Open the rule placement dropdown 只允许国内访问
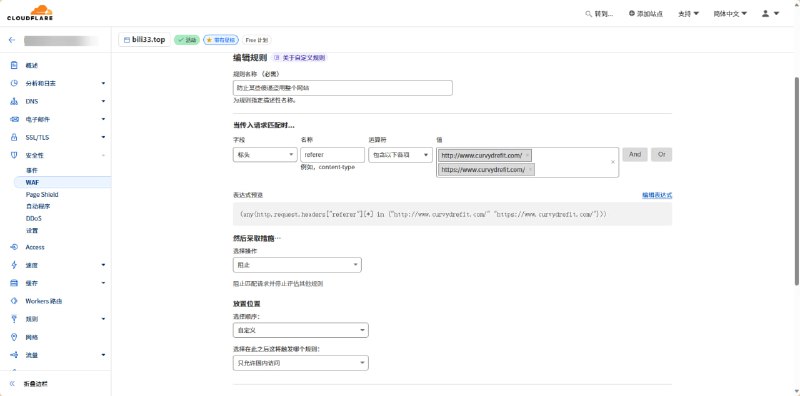The image size is (800, 396). tap(301, 363)
